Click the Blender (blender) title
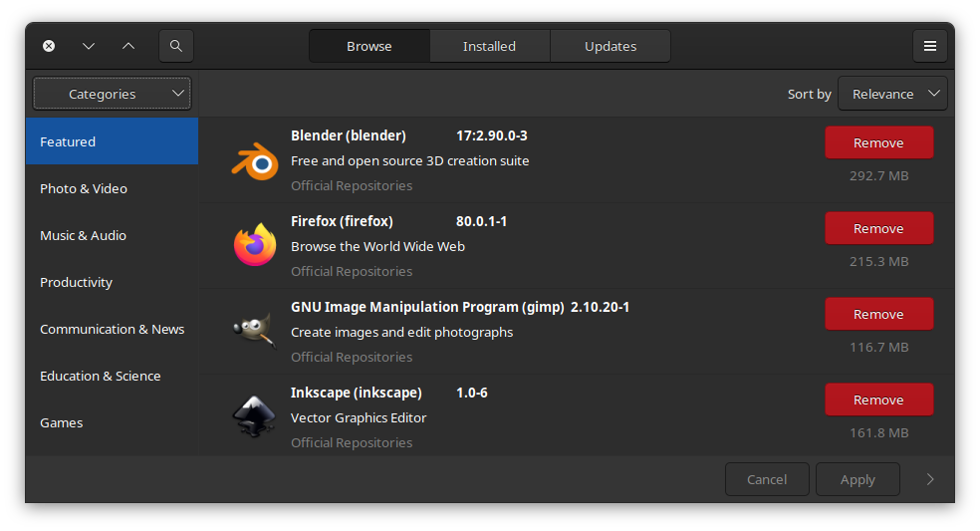 (x=349, y=135)
